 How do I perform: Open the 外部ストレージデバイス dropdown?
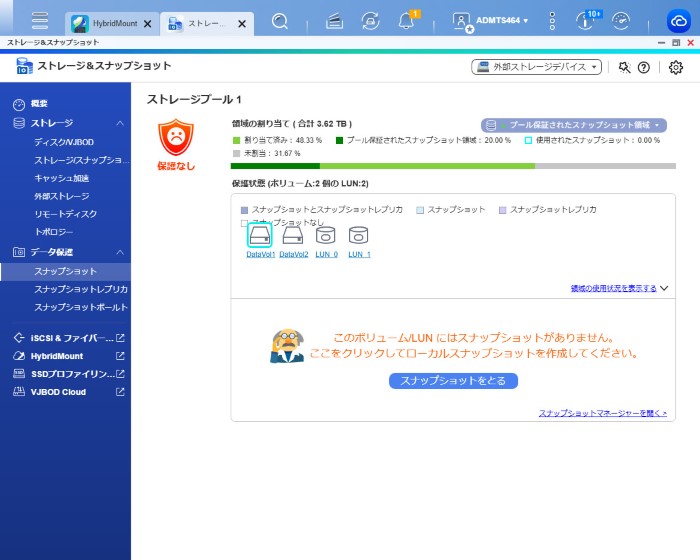pyautogui.click(x=537, y=67)
